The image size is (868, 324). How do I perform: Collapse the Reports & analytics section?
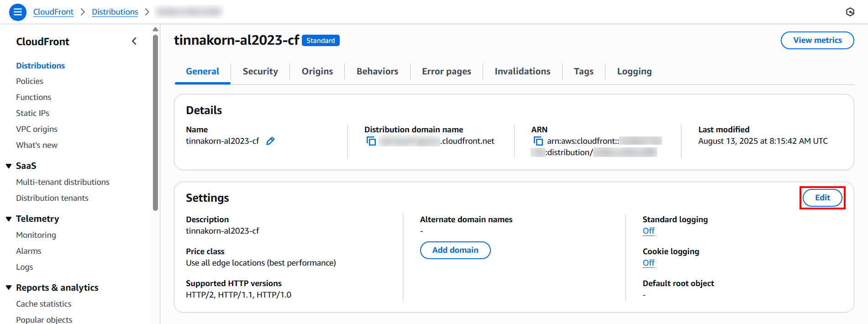coord(9,288)
